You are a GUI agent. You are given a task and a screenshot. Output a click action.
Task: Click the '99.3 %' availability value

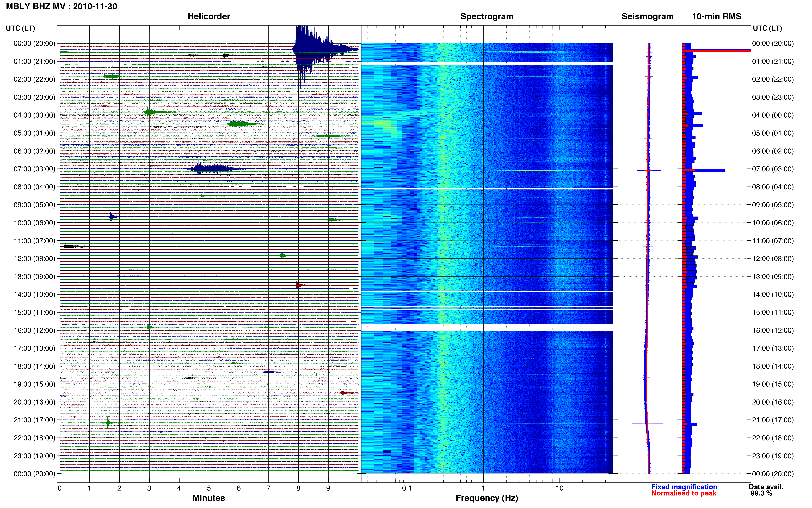(761, 493)
